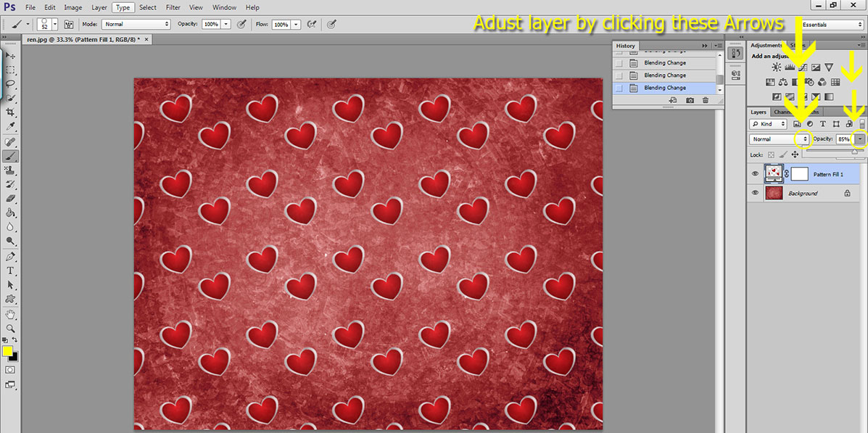Image resolution: width=868 pixels, height=433 pixels.
Task: Select the Zoom tool
Action: click(x=10, y=329)
